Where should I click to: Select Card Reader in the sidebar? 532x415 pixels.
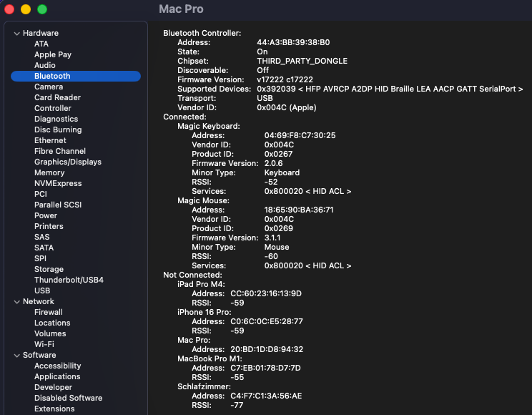[57, 97]
